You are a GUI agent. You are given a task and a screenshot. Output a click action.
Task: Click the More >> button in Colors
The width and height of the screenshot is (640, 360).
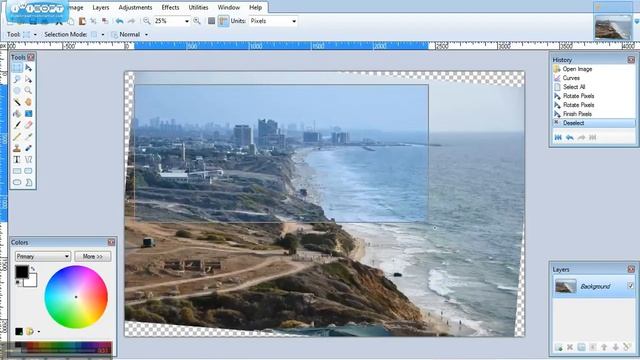[x=93, y=256]
